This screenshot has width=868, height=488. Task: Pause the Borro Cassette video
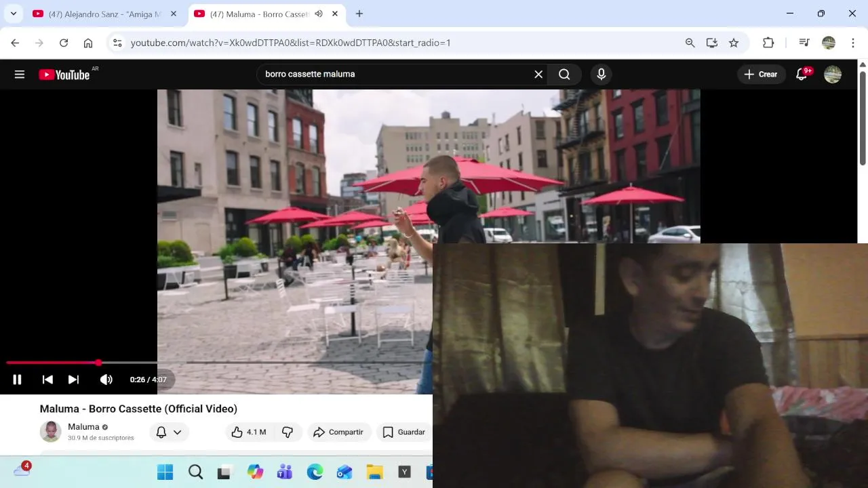(x=17, y=380)
